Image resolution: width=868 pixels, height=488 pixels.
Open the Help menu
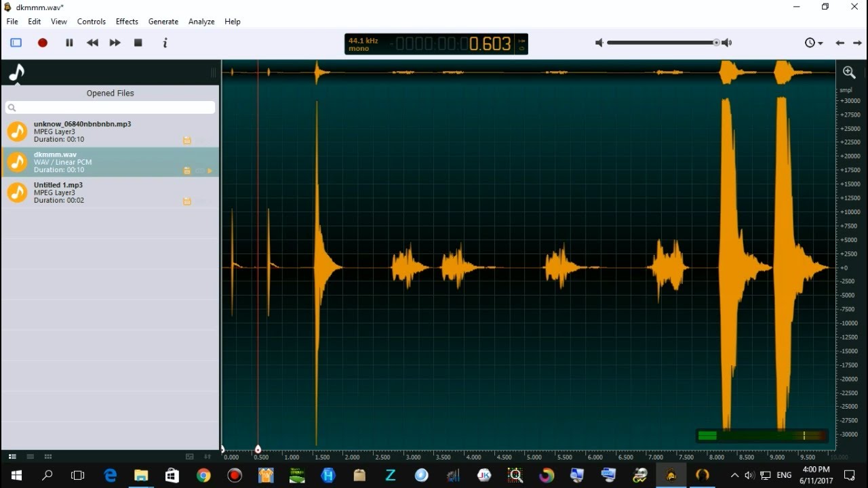tap(233, 22)
